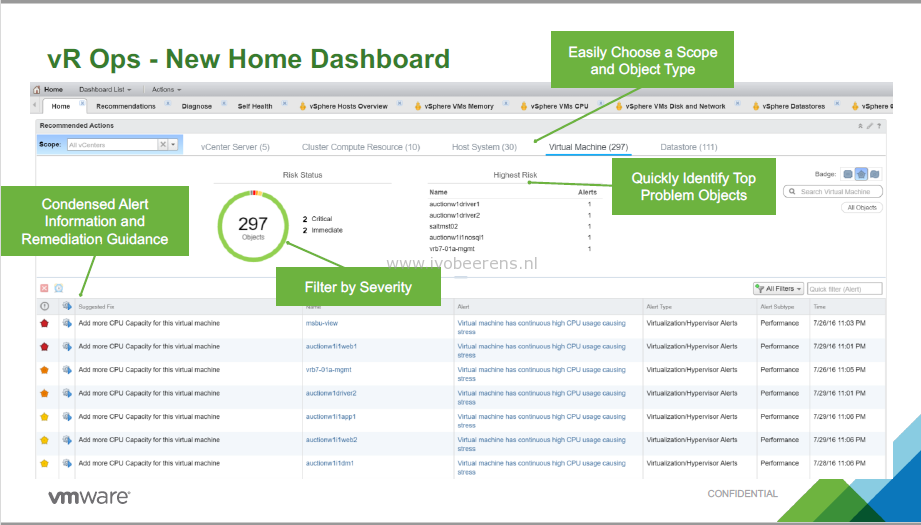Click the action gear icon for vrb7-01a-mgmt row

[x=66, y=370]
